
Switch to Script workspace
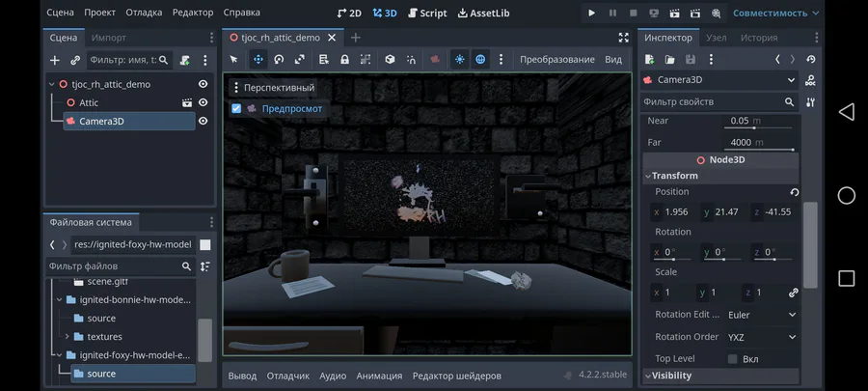427,13
